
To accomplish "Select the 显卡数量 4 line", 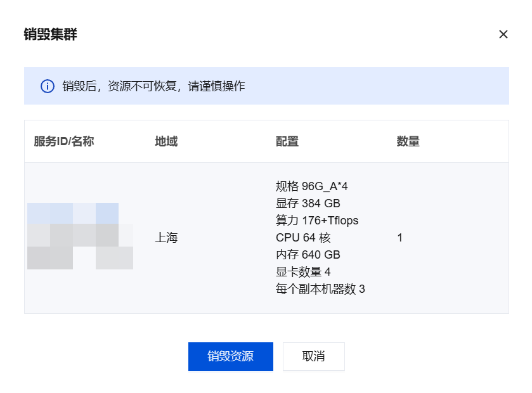I will click(303, 272).
